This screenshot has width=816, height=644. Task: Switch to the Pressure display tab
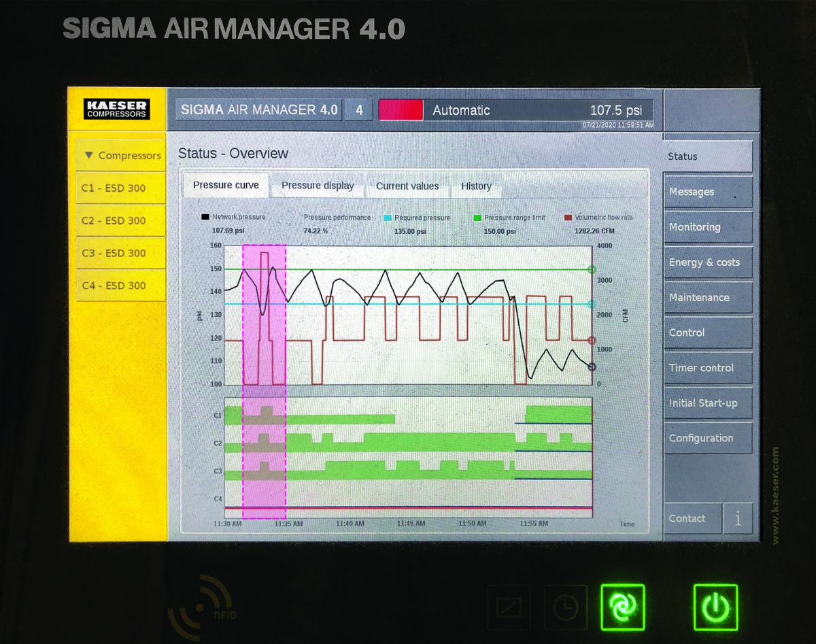[318, 186]
